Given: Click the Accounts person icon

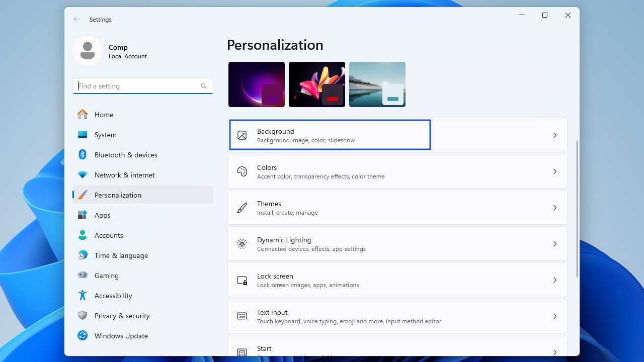Looking at the screenshot, I should tap(83, 235).
